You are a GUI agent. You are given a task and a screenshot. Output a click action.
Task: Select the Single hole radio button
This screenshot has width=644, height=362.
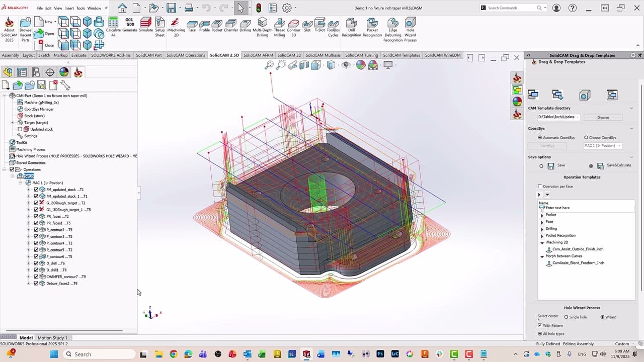[566, 317]
